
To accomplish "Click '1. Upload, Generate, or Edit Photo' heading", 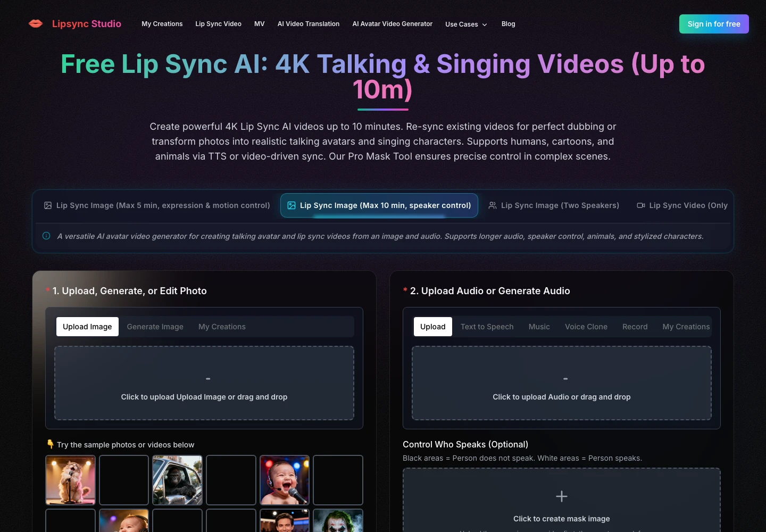I will point(129,291).
